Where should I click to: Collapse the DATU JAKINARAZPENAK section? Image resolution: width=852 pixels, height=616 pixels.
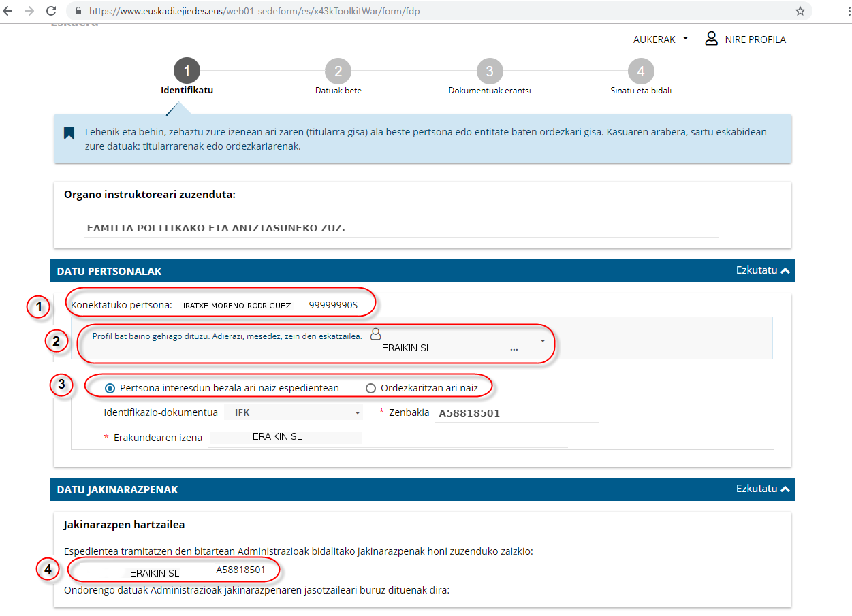762,489
